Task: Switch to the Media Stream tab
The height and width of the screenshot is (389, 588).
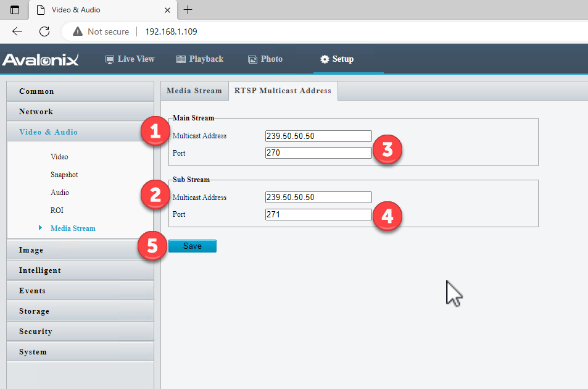Action: pyautogui.click(x=194, y=90)
